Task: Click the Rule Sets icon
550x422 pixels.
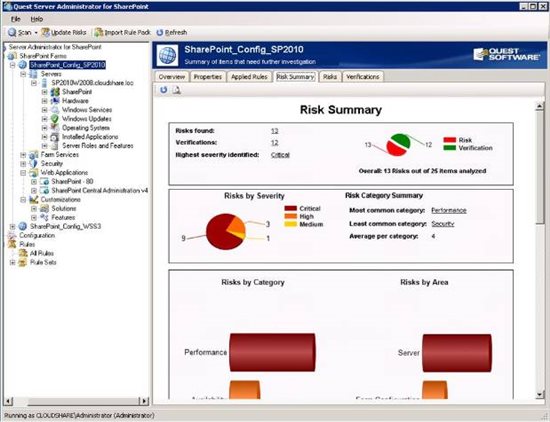Action: (23, 262)
